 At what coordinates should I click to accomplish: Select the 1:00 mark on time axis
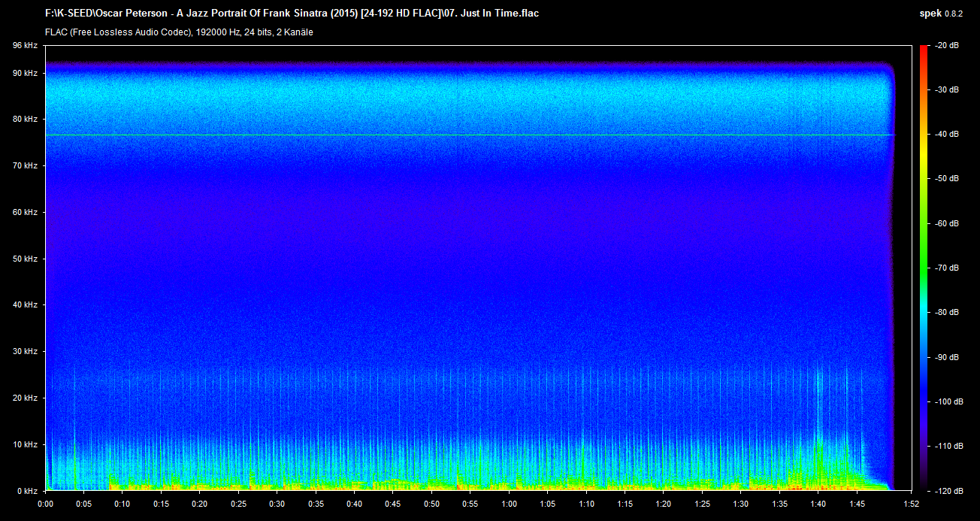[509, 504]
